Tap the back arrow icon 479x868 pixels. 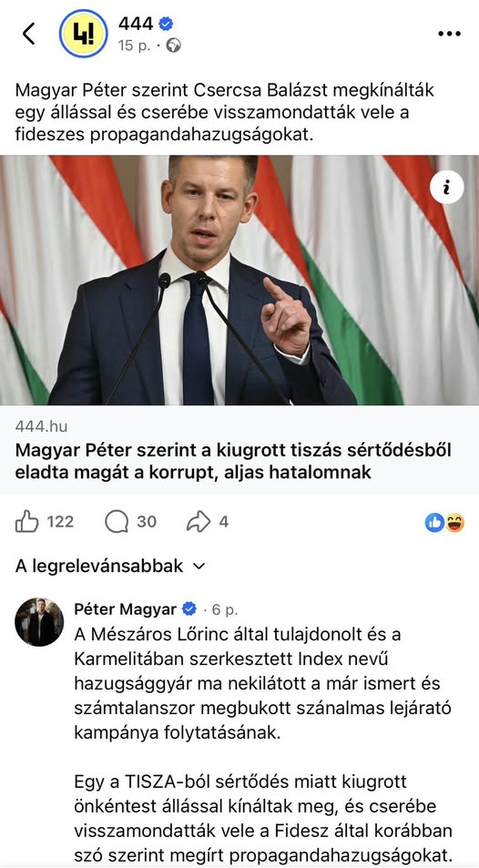tap(29, 34)
